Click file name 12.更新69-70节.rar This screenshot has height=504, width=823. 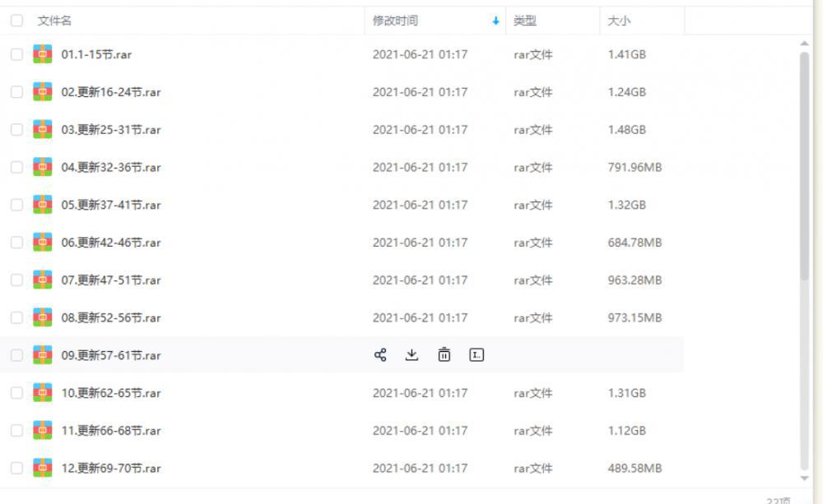click(111, 468)
